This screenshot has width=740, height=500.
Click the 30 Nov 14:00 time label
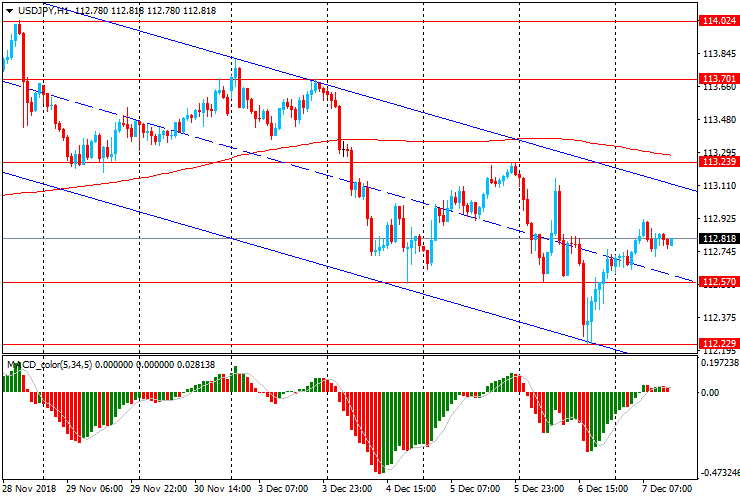pyautogui.click(x=222, y=488)
